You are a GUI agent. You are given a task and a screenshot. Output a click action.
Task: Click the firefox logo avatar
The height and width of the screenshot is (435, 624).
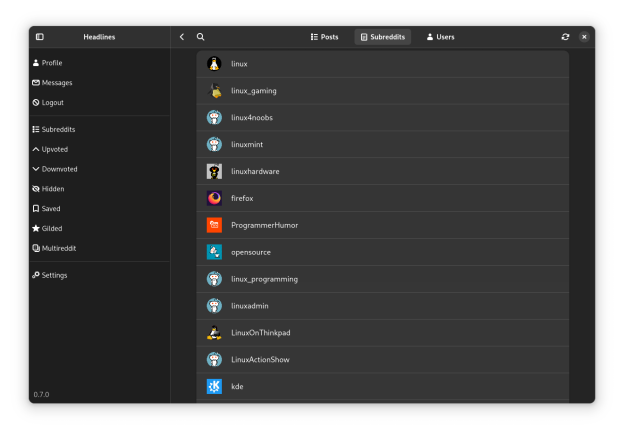214,198
